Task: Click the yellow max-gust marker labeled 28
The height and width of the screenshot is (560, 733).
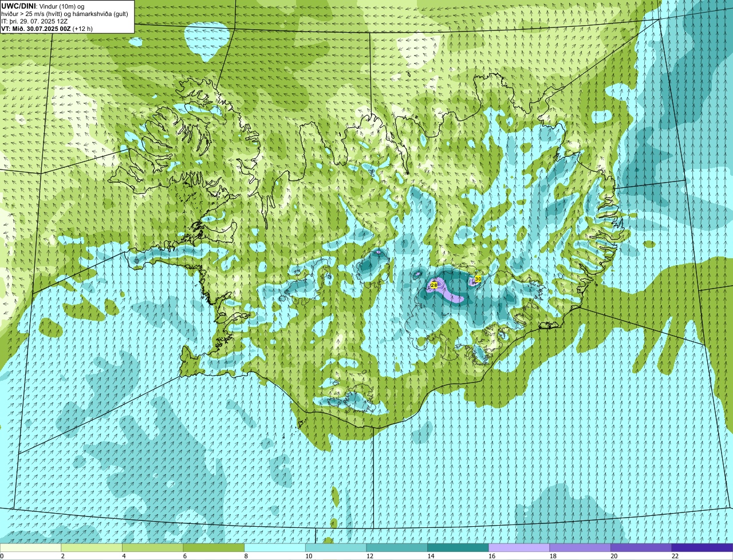Action: coord(434,285)
